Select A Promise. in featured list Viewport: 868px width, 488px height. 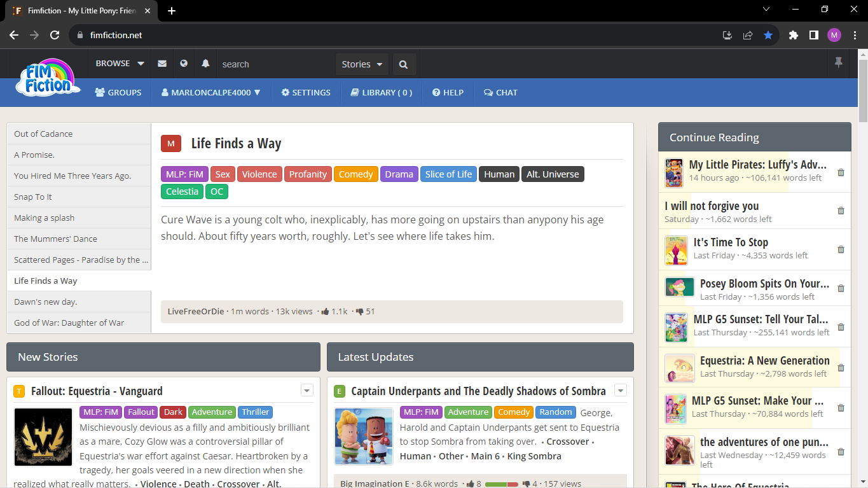[79, 155]
